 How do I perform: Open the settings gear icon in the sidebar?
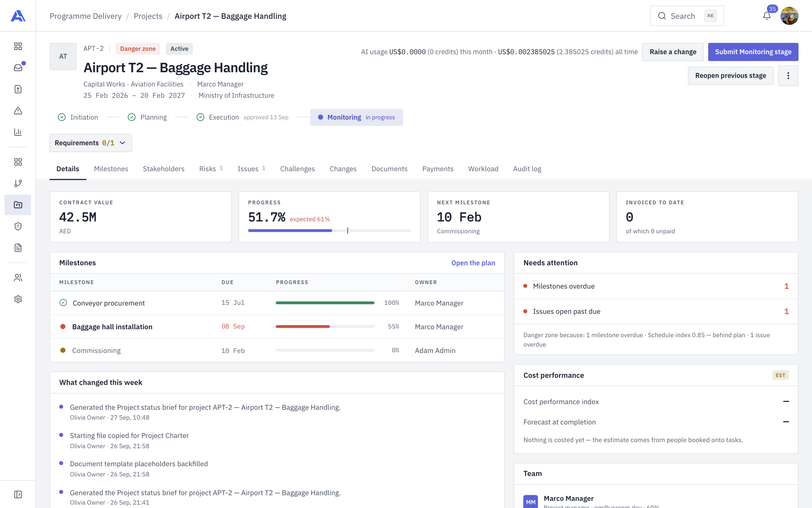pos(18,299)
